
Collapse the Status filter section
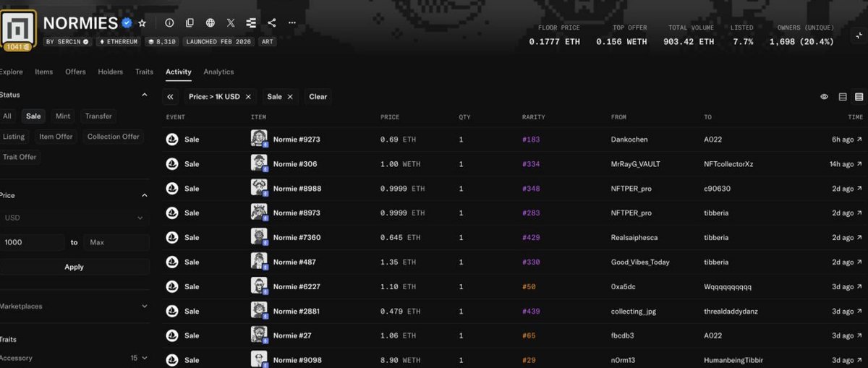pyautogui.click(x=144, y=95)
